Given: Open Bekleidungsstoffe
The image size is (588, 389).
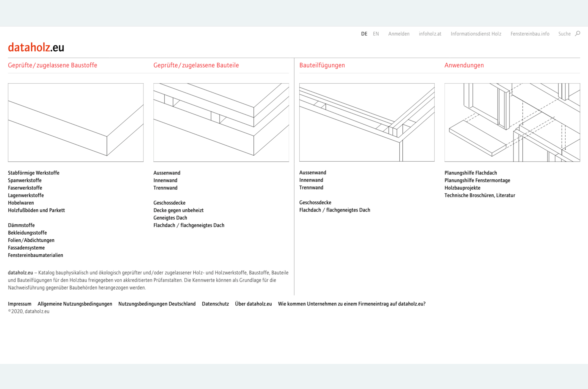Looking at the screenshot, I should pos(27,233).
